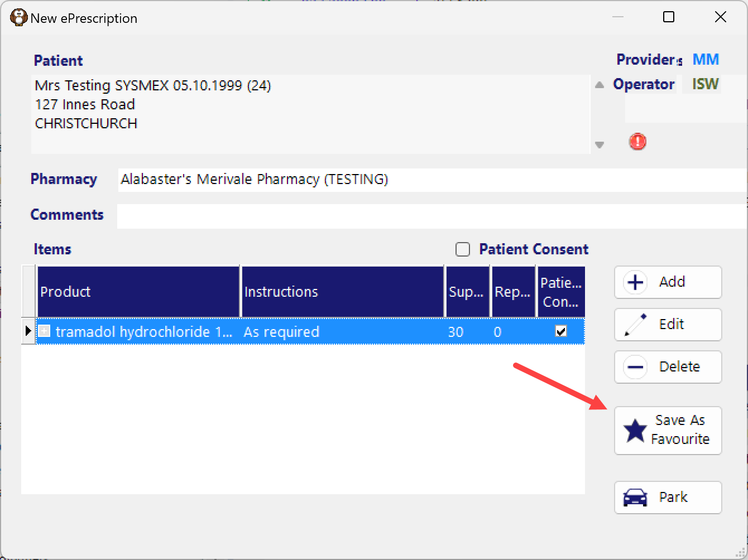Click the Provider code MM
Screen dimensions: 748x560
pos(706,60)
